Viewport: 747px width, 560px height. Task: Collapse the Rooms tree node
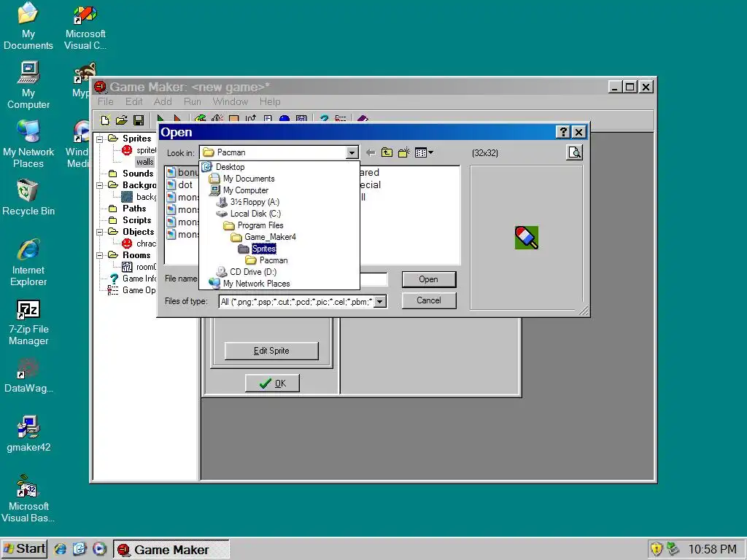tap(99, 255)
